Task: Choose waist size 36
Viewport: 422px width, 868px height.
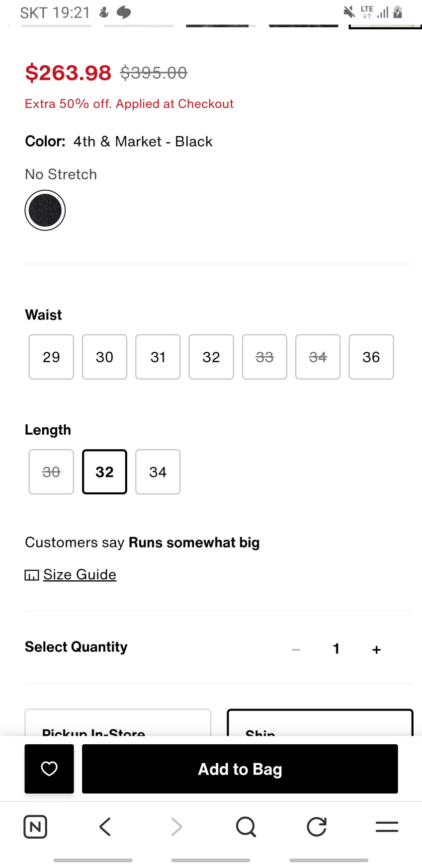Action: [371, 357]
